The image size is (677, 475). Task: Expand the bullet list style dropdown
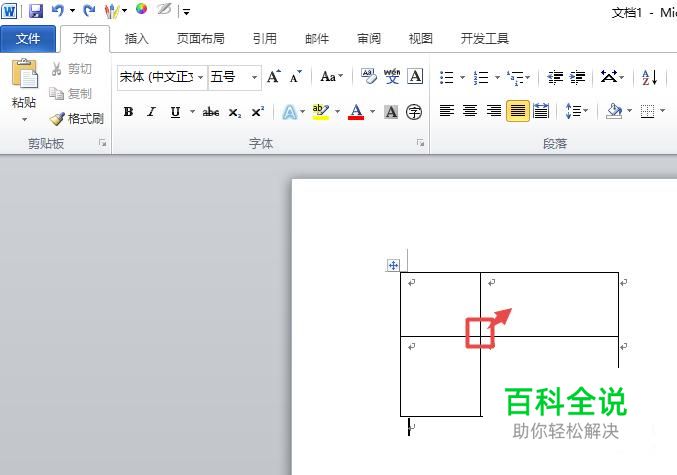coord(462,78)
